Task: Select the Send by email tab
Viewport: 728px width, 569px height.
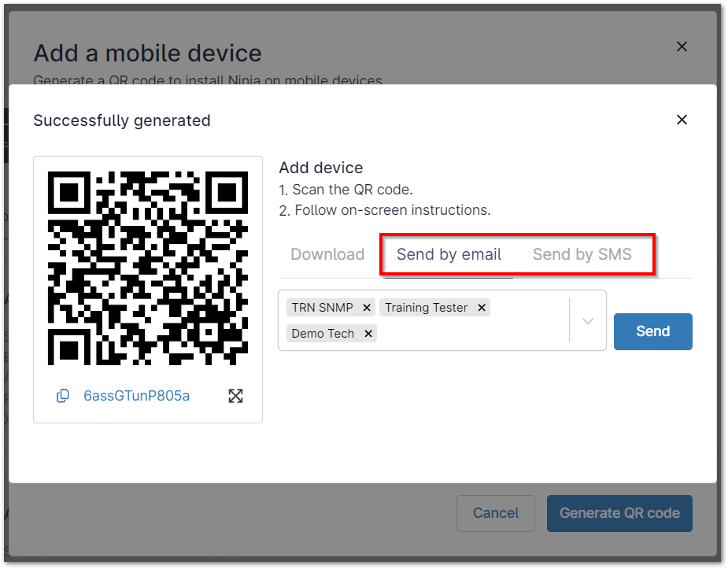Action: coord(449,253)
